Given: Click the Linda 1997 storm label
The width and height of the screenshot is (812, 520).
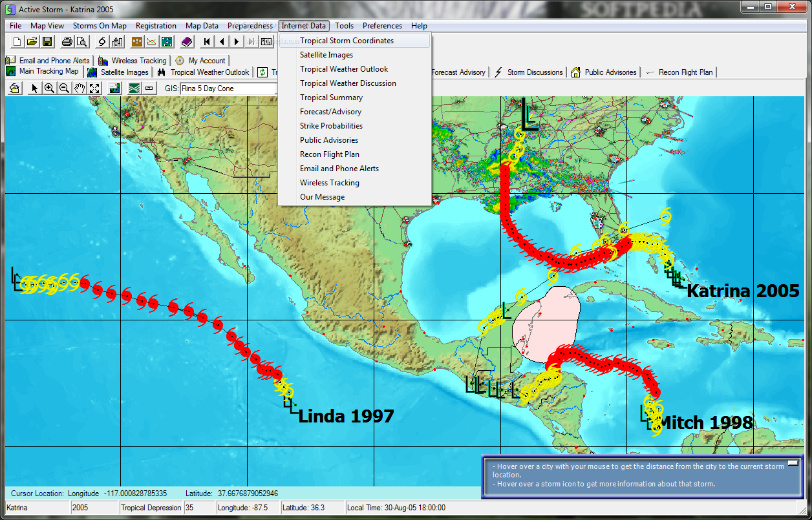Looking at the screenshot, I should coord(346,416).
